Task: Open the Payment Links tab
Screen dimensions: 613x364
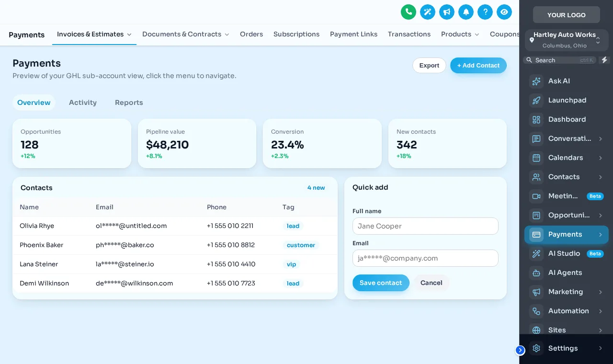Action: click(x=353, y=34)
